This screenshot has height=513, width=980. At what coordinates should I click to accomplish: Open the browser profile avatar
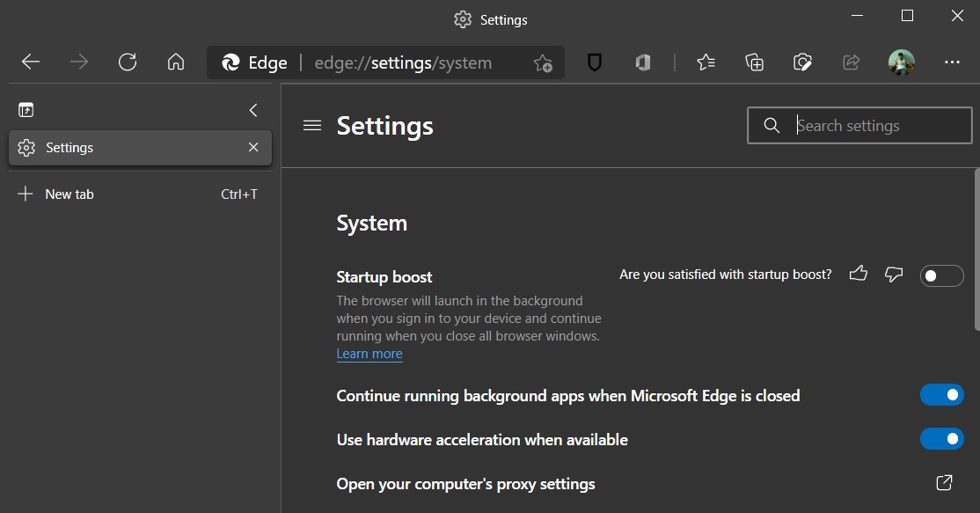tap(901, 62)
